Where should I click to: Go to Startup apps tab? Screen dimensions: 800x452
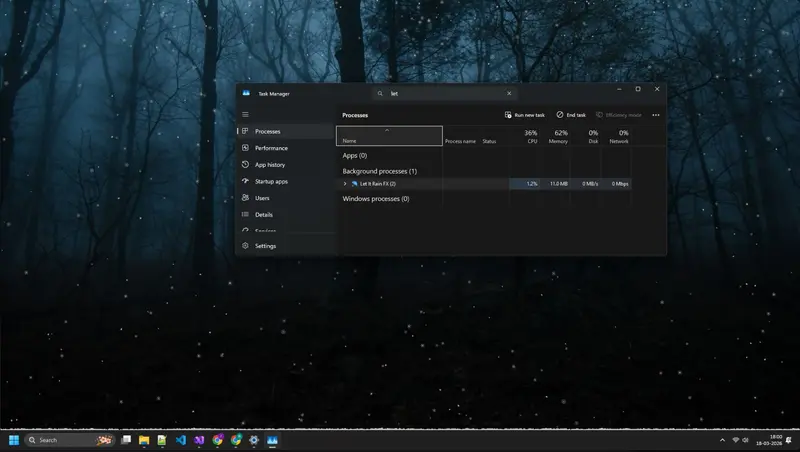tap(286, 182)
